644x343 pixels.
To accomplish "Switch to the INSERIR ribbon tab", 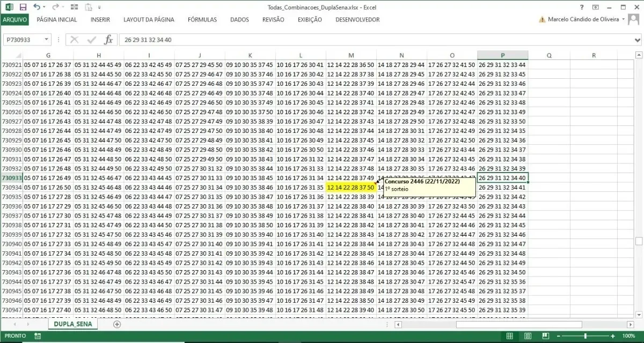I will click(100, 20).
